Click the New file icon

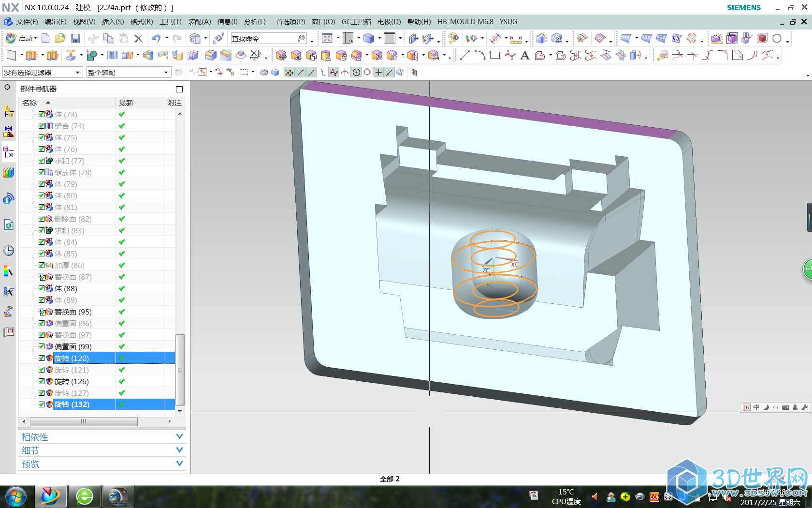[x=45, y=38]
